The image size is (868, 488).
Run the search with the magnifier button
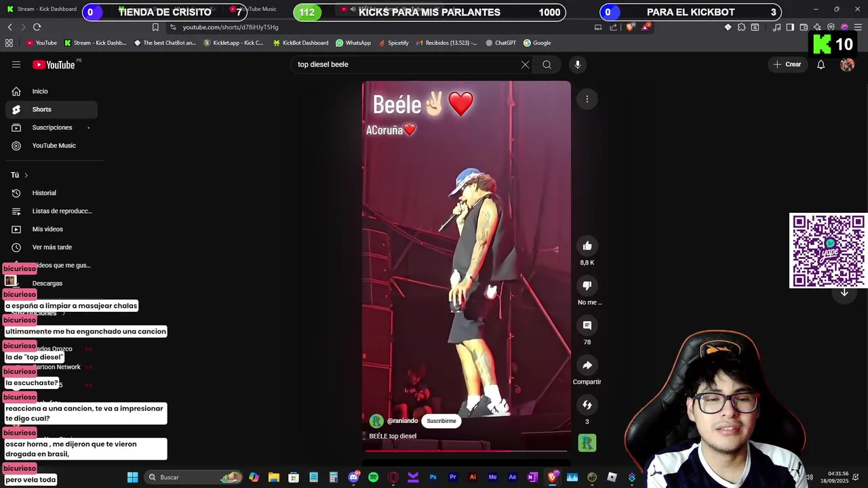point(547,64)
